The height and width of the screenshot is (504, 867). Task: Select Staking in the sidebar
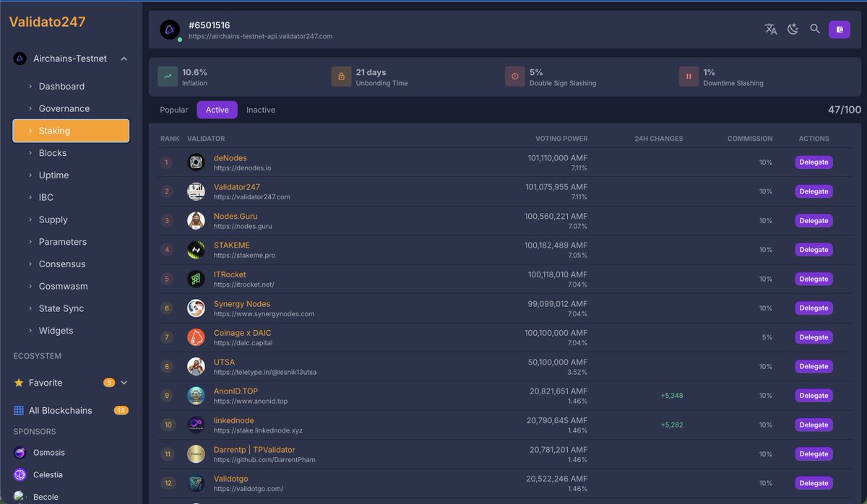point(71,131)
